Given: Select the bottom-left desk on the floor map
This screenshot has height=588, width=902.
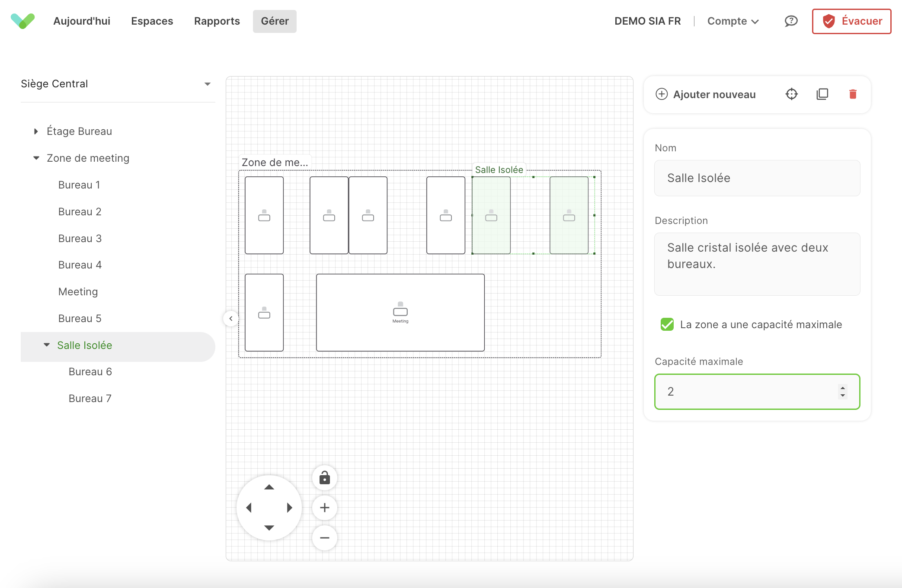Looking at the screenshot, I should coord(264,313).
